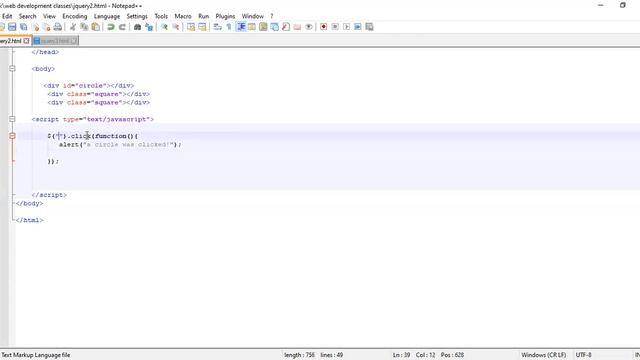
Task: Collapse the body tag fold marker
Action: (12, 69)
